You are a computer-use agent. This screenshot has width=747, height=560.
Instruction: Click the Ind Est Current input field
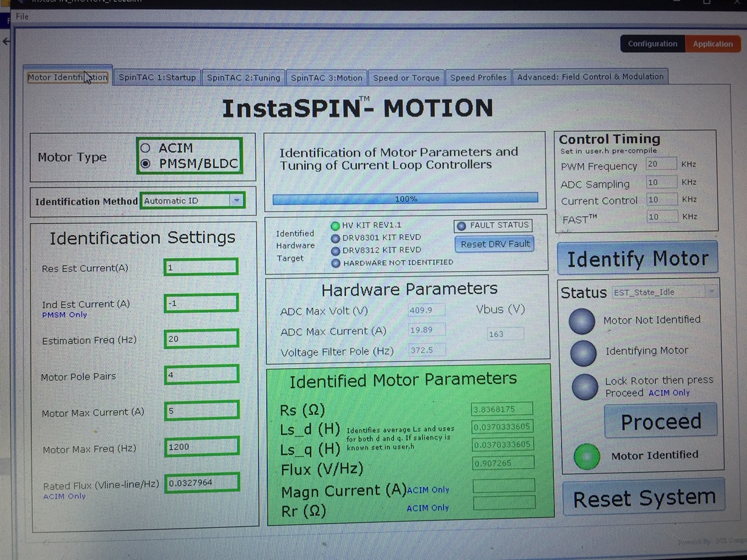pos(201,302)
